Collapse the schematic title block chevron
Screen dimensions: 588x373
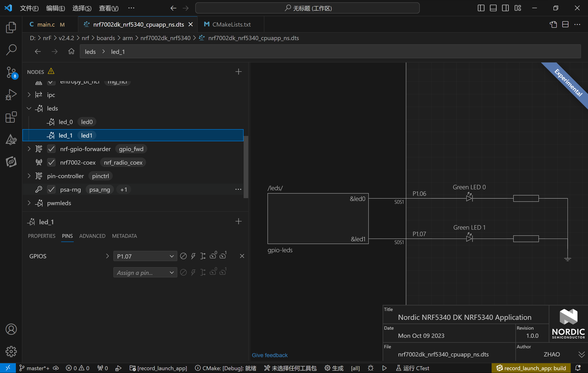582,354
